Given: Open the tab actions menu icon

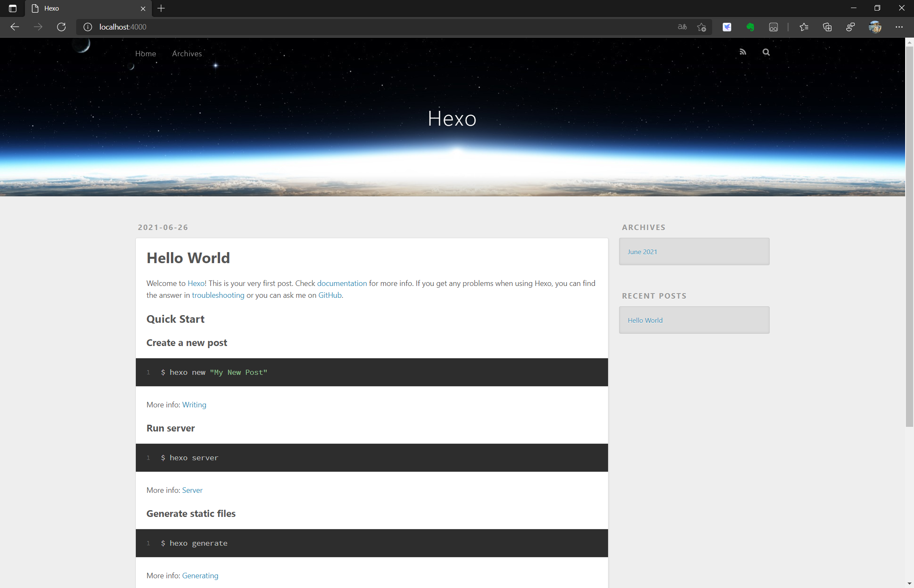Looking at the screenshot, I should tap(13, 8).
